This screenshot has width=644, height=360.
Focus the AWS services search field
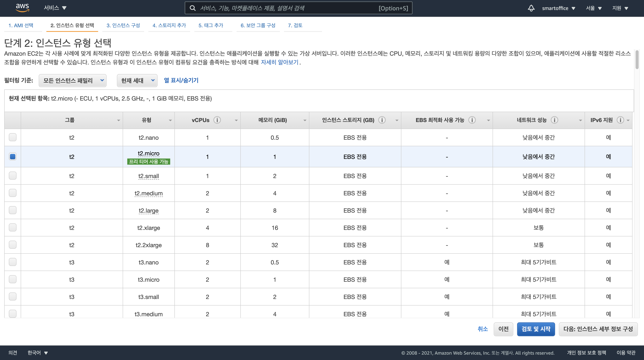(x=287, y=8)
